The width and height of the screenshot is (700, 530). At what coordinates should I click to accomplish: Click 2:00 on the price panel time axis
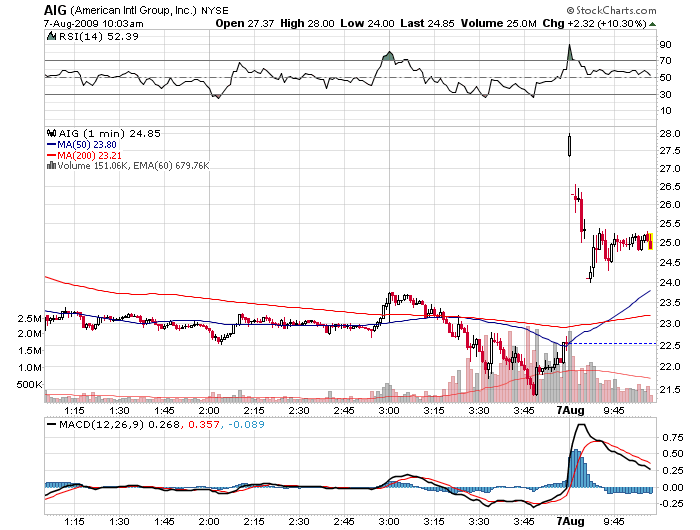[x=209, y=410]
